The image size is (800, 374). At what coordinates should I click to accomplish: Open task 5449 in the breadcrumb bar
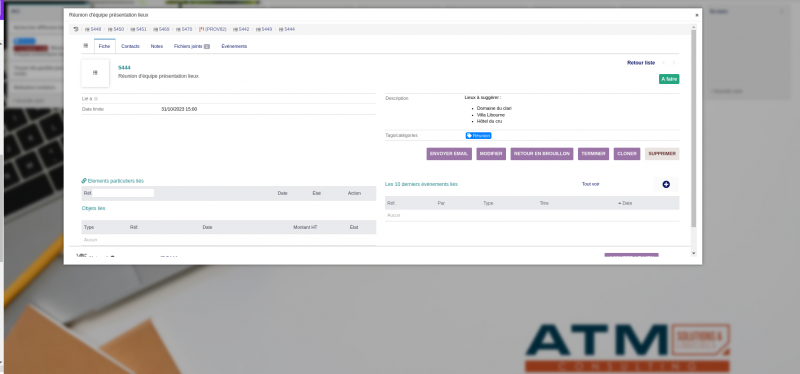pos(264,30)
